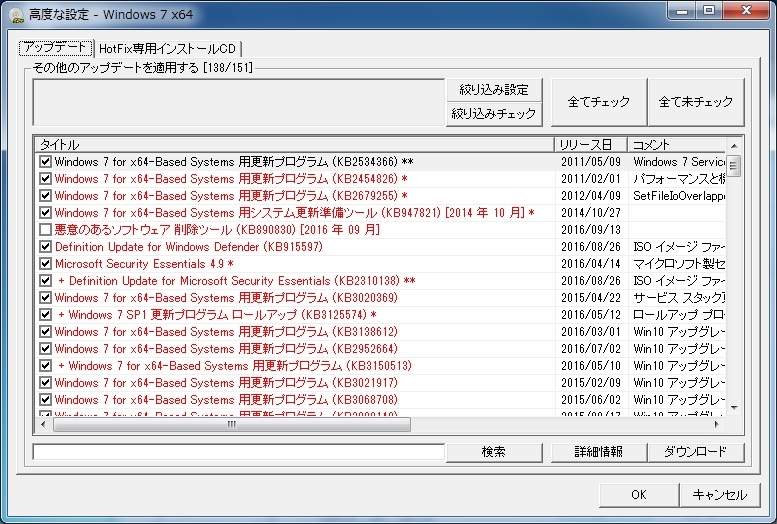Uncheck the KB3021917 update checkbox
This screenshot has height=524, width=777.
click(46, 382)
